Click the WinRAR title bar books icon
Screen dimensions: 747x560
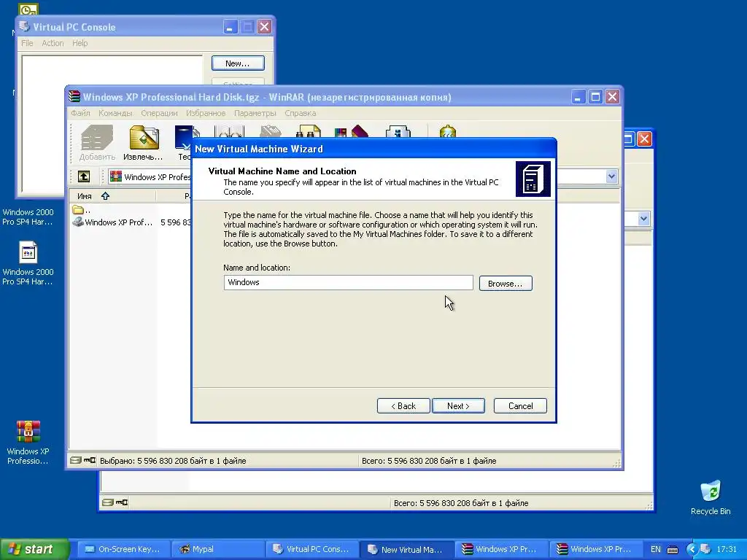74,97
